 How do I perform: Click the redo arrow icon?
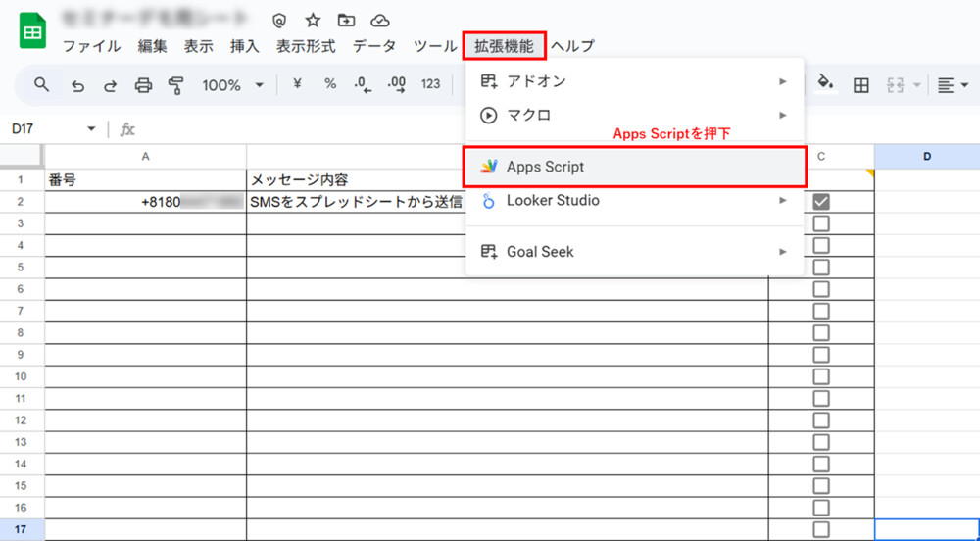(x=110, y=85)
